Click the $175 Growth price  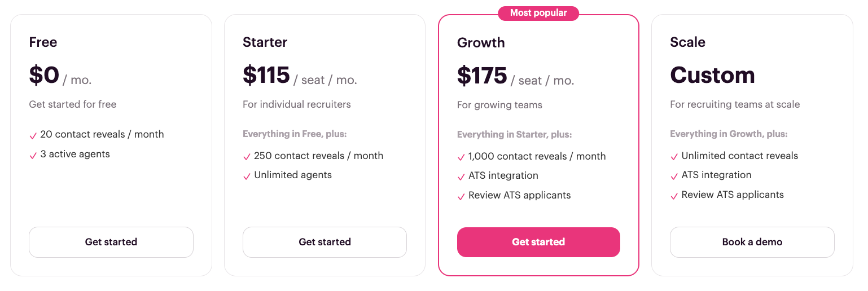pos(481,76)
